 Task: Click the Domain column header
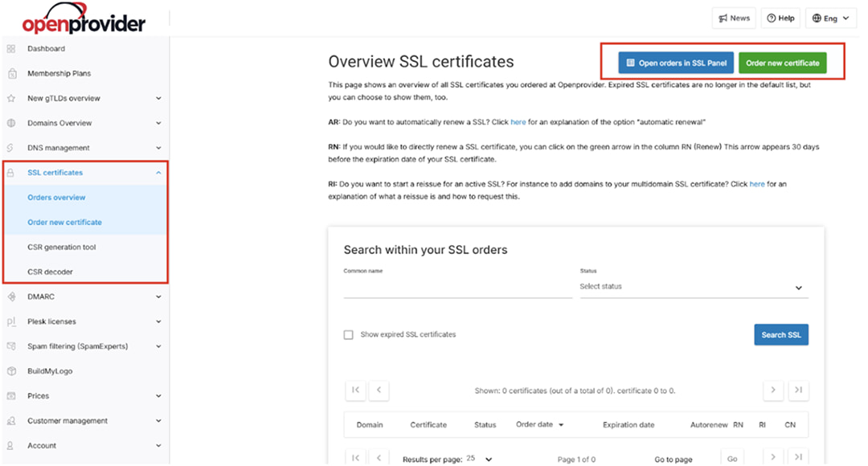click(370, 425)
